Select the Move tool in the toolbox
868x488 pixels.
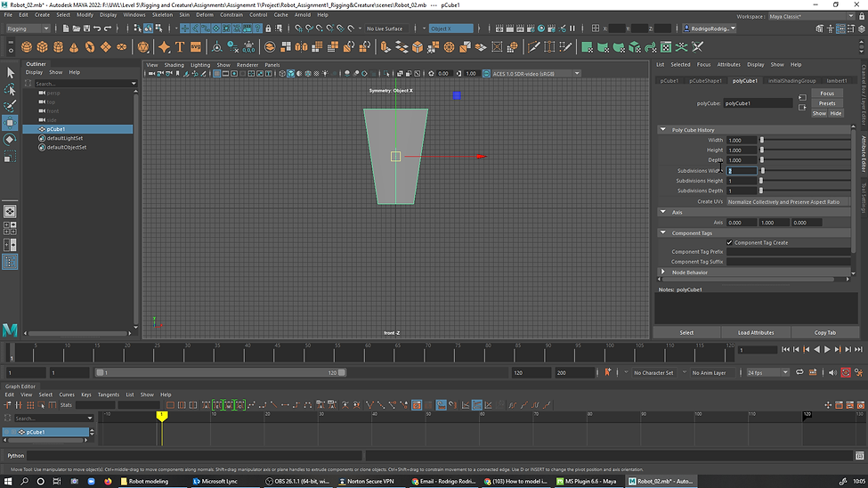click(10, 122)
